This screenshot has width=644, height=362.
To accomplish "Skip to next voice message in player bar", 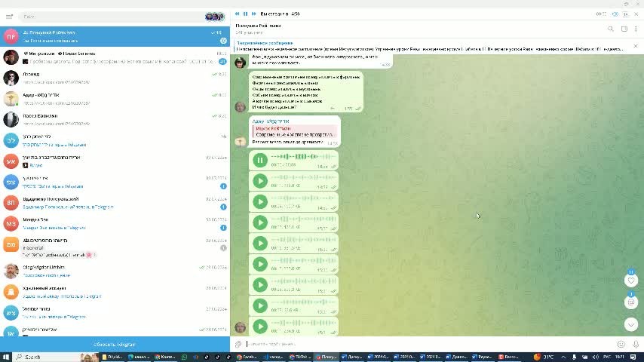I will coord(254,14).
